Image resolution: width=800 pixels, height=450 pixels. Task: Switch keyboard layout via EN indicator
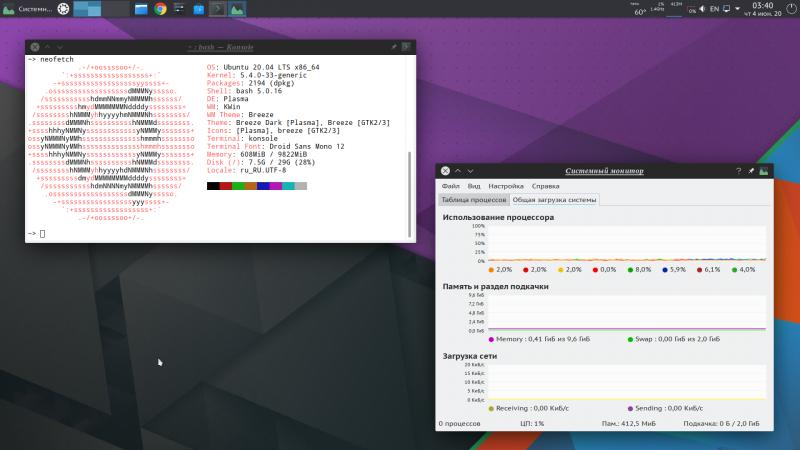pos(714,9)
